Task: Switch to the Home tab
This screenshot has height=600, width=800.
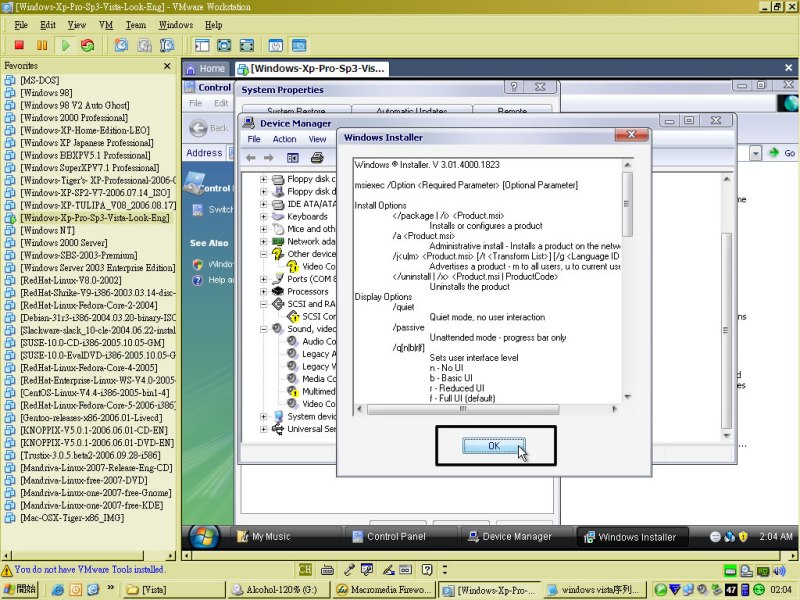Action: tap(206, 68)
